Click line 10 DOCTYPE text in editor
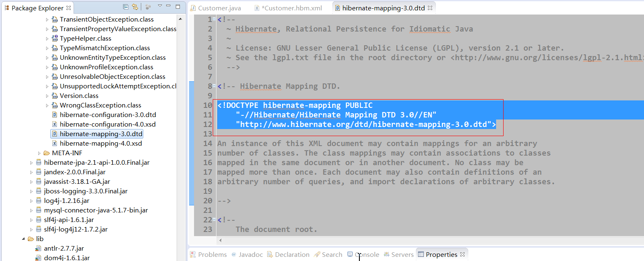Viewport: 644px width, 261px height. [295, 105]
